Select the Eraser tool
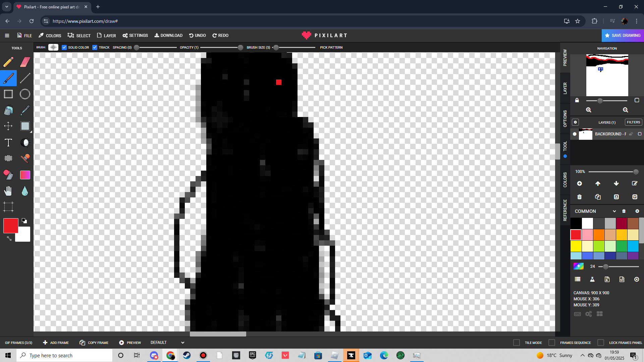This screenshot has width=644, height=362. tap(25, 62)
